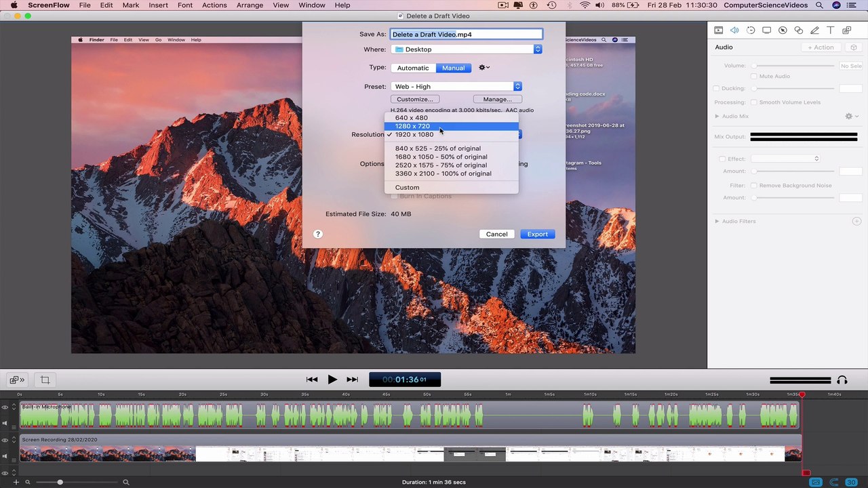Open the Video Motion inspector tab
This screenshot has width=868, height=488.
point(751,30)
